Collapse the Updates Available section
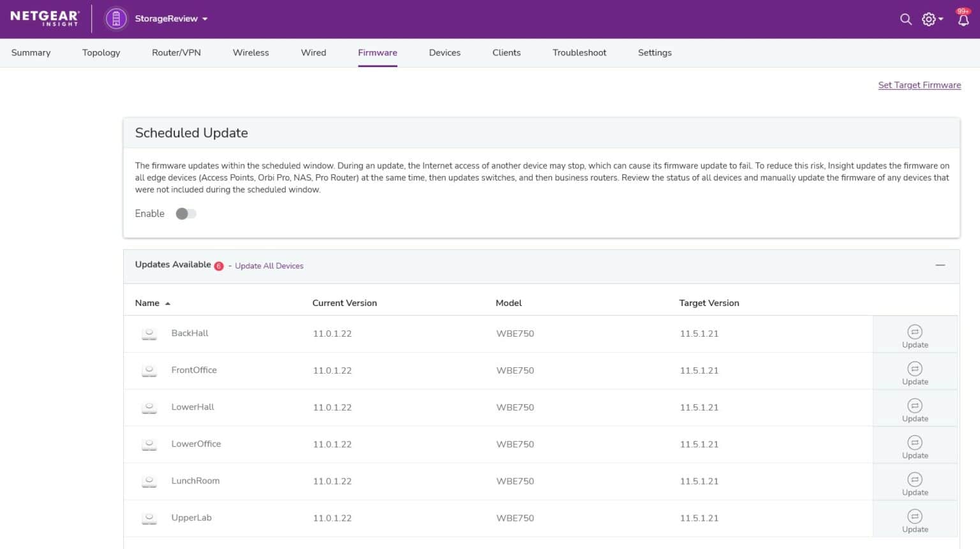Screen dimensions: 980x549 click(x=940, y=265)
